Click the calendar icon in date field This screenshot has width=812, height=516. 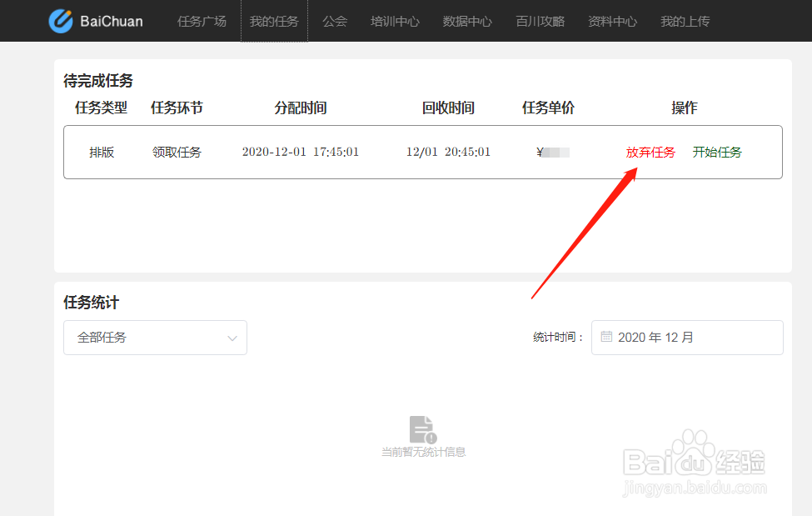point(606,337)
